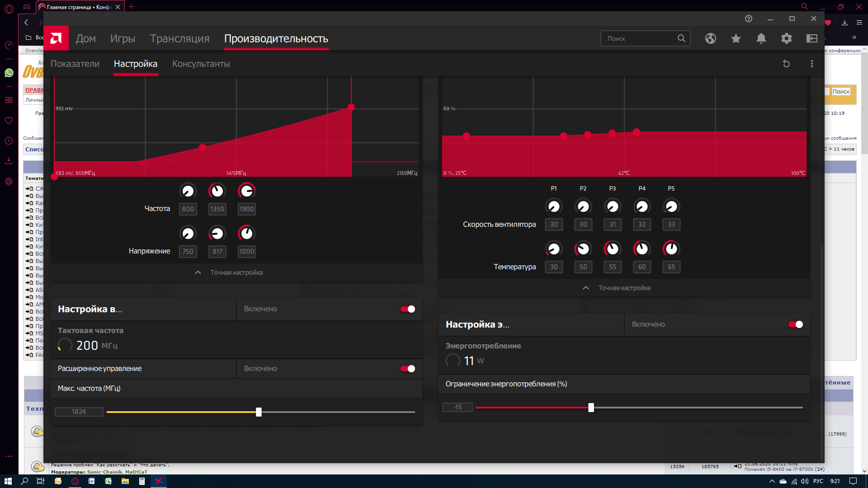Viewport: 868px width, 488px height.
Task: Click the help question mark icon
Action: [749, 19]
